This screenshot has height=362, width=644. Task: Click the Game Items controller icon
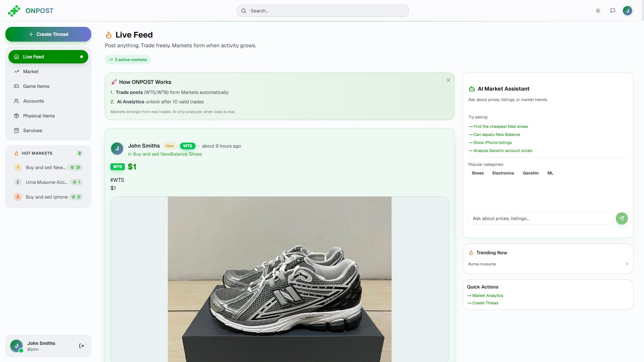coord(16,86)
